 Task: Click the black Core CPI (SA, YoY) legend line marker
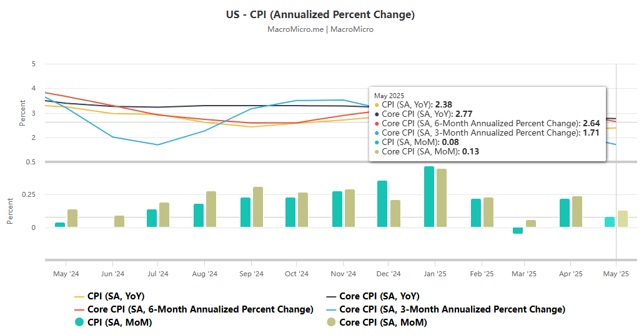[x=332, y=296]
